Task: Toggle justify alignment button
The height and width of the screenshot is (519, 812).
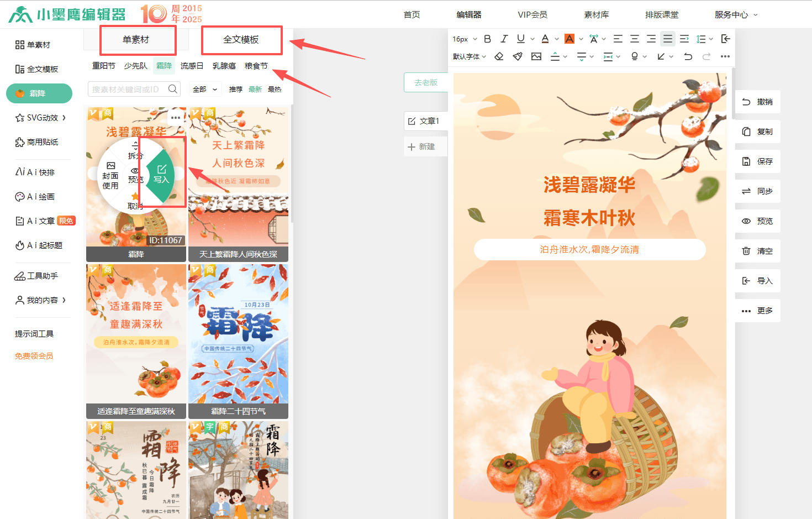Action: pos(668,39)
